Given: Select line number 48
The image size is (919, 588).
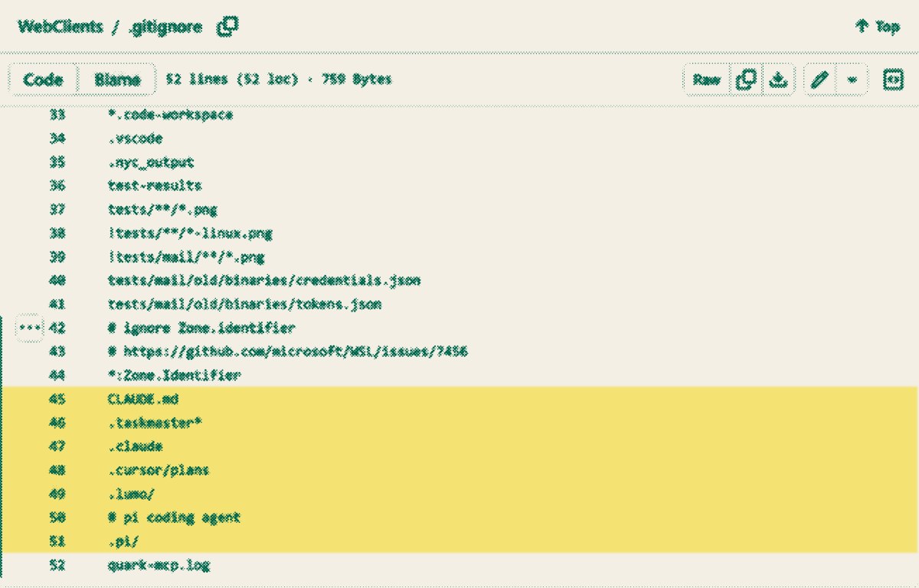Looking at the screenshot, I should pos(57,470).
